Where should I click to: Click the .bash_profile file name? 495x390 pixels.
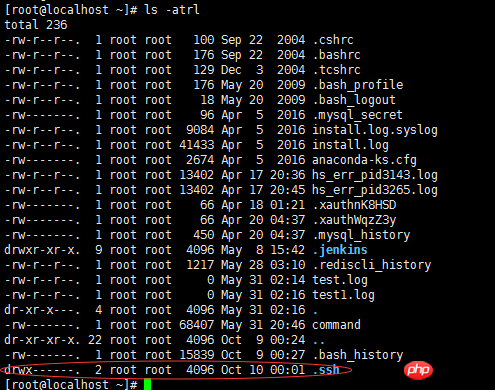[x=358, y=85]
